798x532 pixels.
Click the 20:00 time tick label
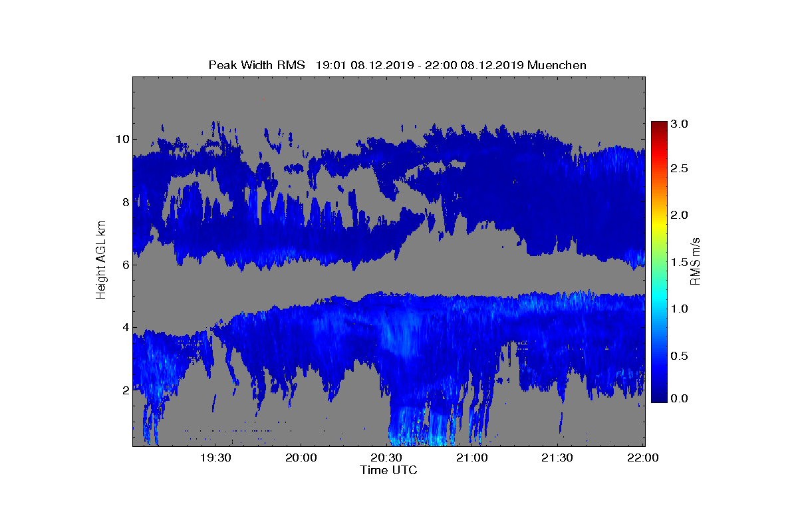pyautogui.click(x=301, y=458)
